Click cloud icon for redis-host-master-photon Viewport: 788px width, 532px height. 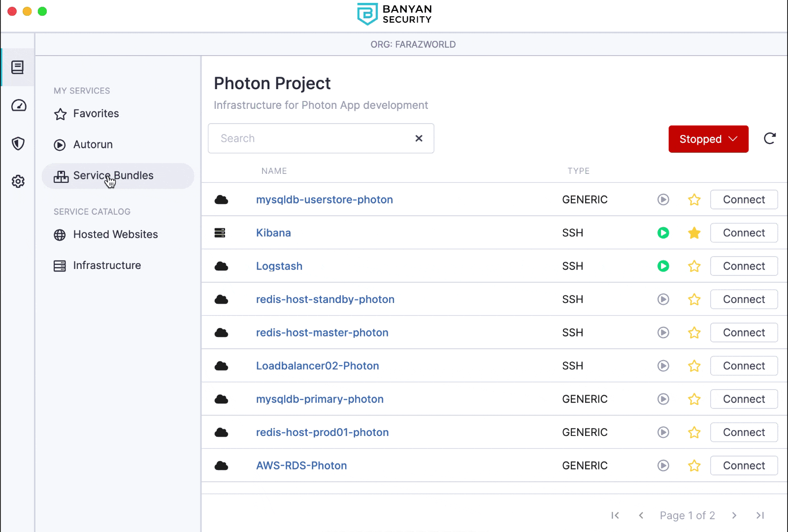[x=222, y=332]
